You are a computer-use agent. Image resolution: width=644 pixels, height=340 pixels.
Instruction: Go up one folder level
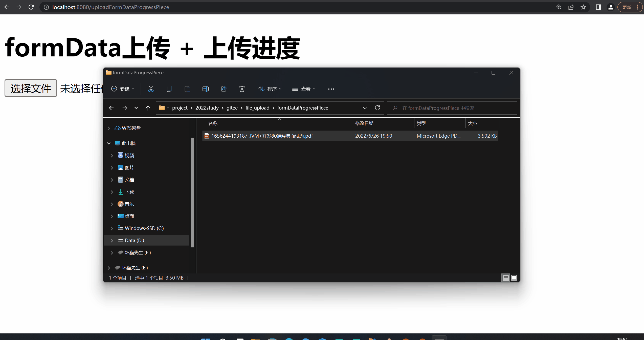(x=148, y=108)
